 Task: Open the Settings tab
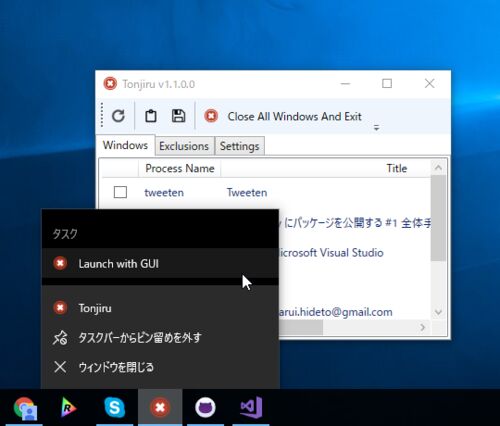(x=240, y=146)
